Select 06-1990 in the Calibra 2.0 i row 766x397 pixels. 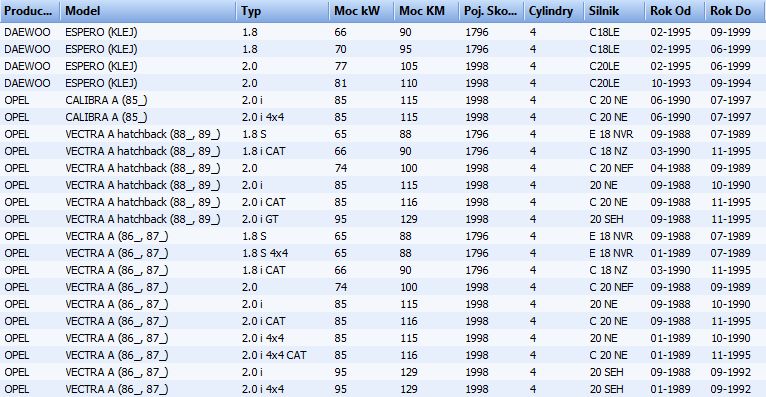point(670,100)
